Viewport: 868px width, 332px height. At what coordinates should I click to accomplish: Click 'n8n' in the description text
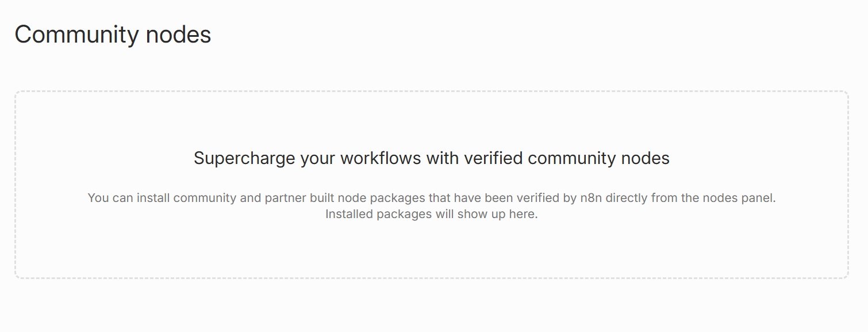590,198
